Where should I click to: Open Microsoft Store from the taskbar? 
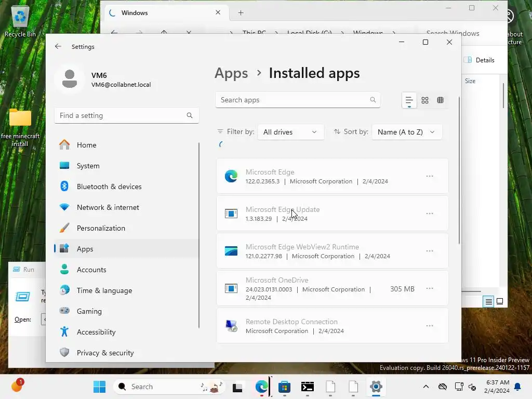click(x=284, y=387)
